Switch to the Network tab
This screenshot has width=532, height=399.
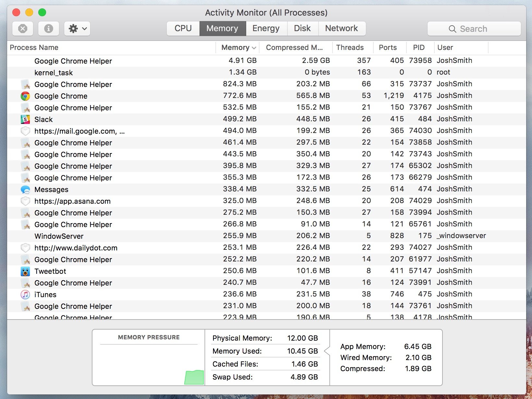342,28
